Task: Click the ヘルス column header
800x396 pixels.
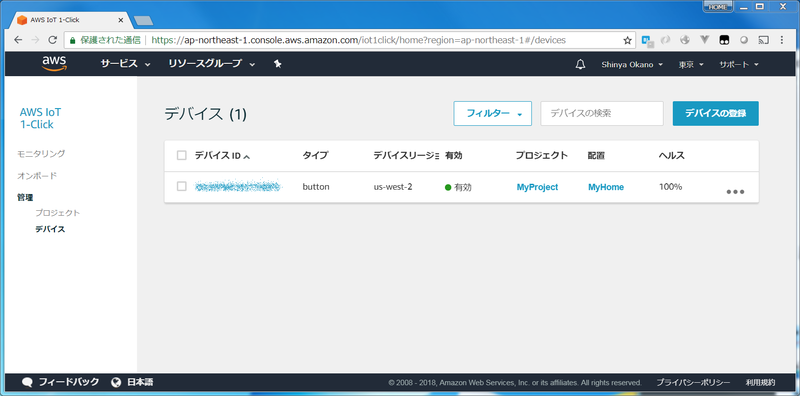Action: [671, 156]
